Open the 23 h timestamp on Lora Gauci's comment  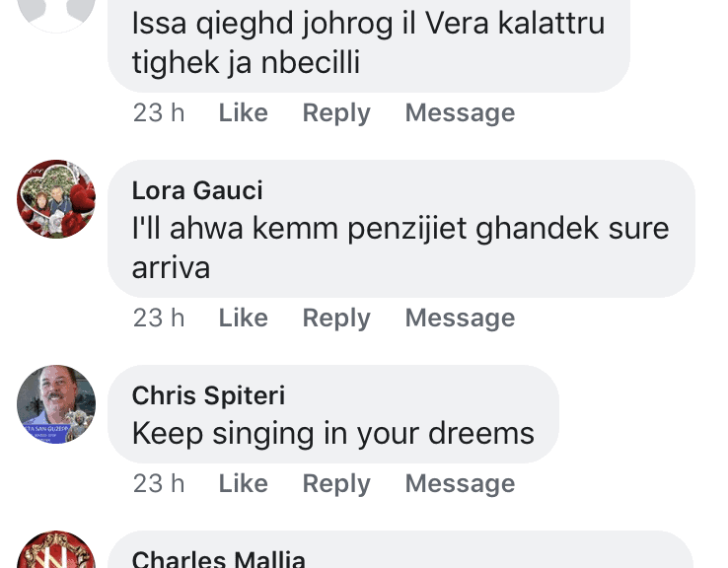[159, 319]
